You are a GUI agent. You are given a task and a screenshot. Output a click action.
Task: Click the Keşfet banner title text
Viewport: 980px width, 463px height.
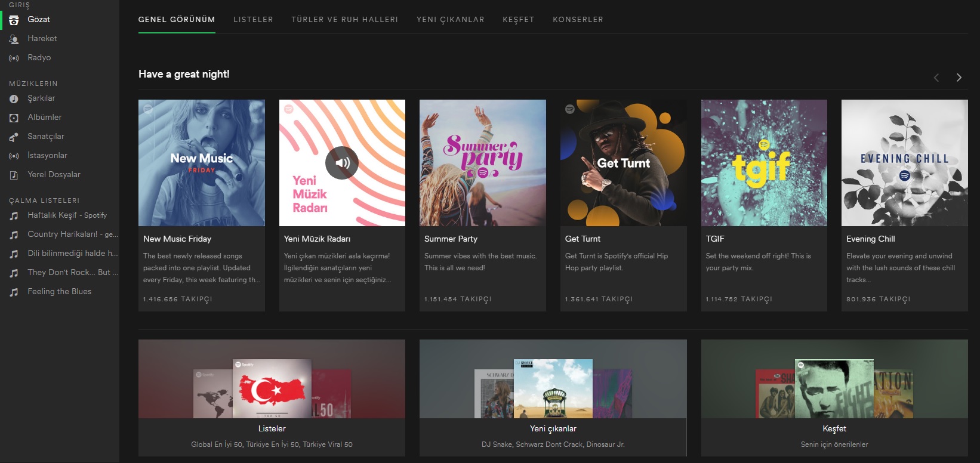coord(834,428)
